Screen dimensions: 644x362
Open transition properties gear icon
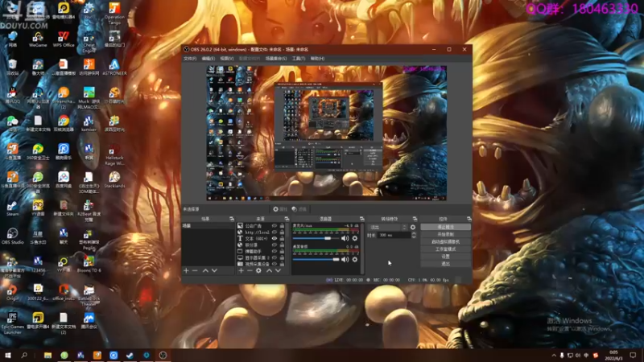pos(413,228)
